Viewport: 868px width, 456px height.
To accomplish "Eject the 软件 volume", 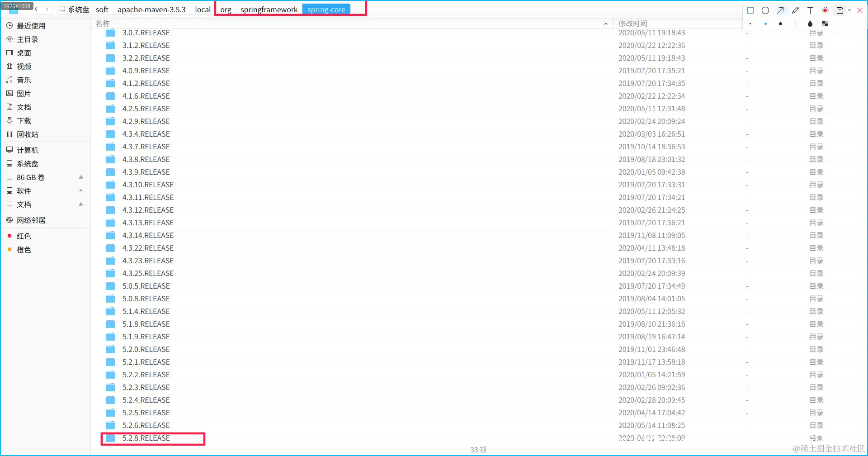I will [x=81, y=191].
